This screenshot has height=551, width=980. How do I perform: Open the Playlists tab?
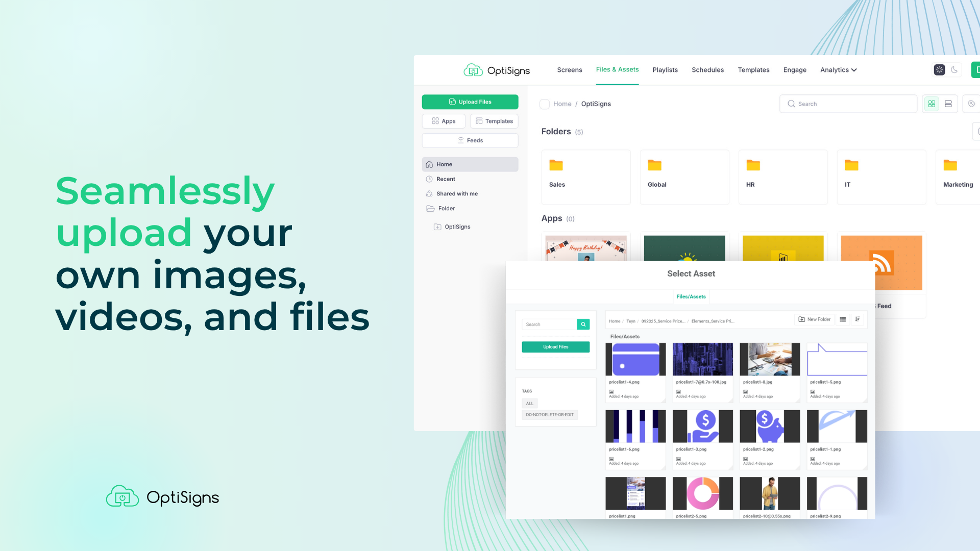point(665,70)
